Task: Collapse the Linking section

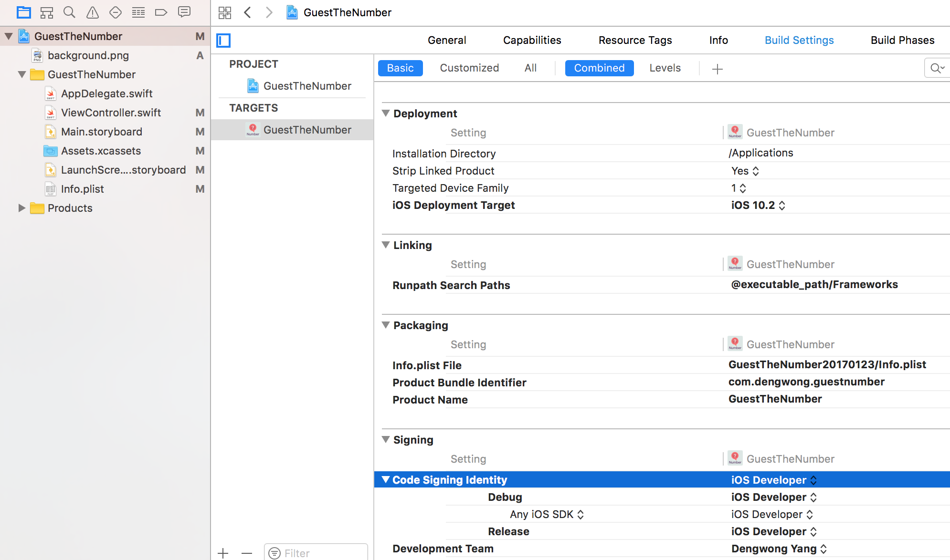Action: tap(386, 245)
